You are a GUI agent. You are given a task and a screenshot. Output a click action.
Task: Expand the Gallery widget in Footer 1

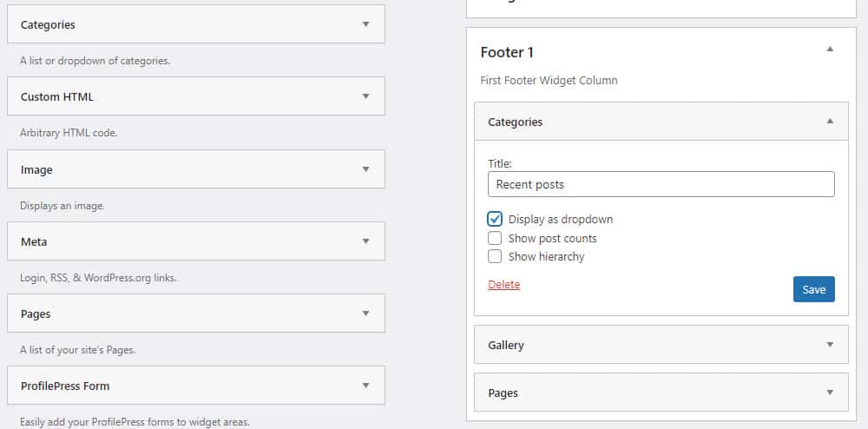[x=830, y=344]
